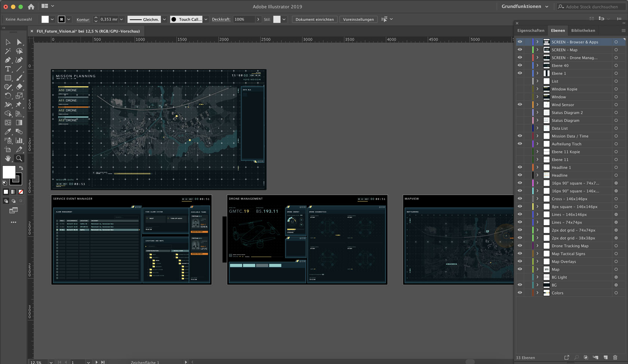The width and height of the screenshot is (628, 364).
Task: Click the white fill color swatch
Action: 9,172
